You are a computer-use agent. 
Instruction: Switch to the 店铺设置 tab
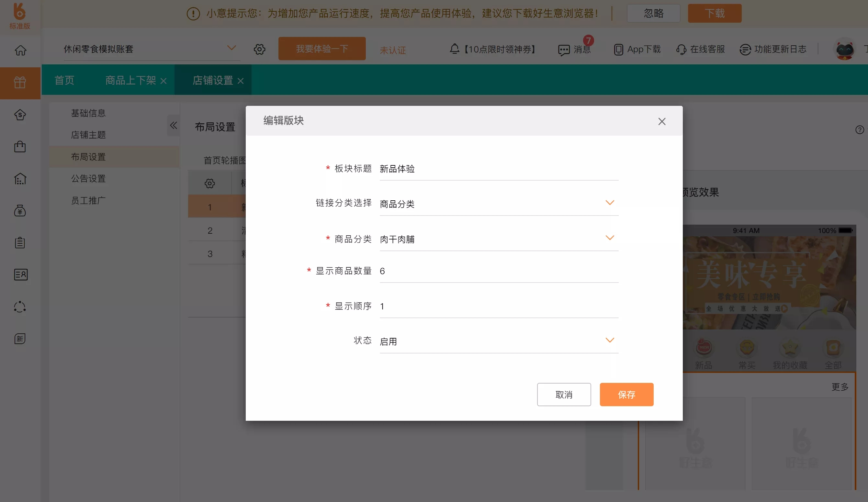[x=212, y=80]
